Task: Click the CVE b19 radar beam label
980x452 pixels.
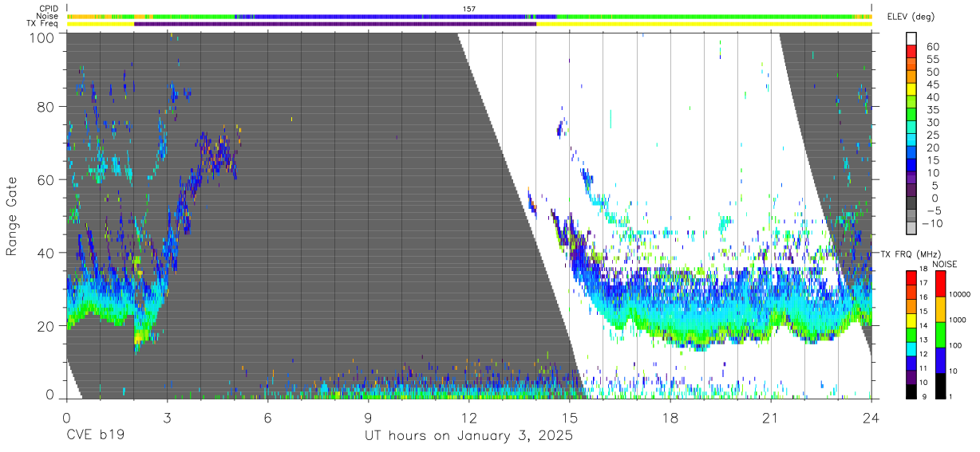Action: click(96, 436)
